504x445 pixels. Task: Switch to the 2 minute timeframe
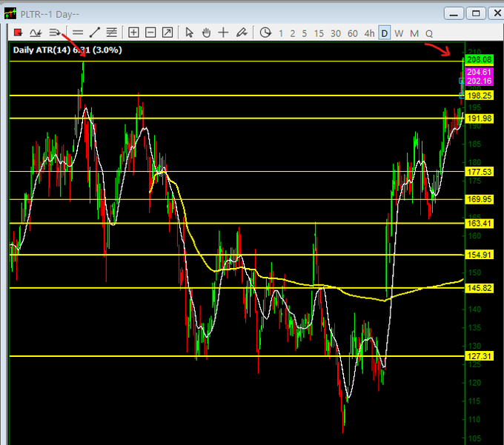[293, 33]
